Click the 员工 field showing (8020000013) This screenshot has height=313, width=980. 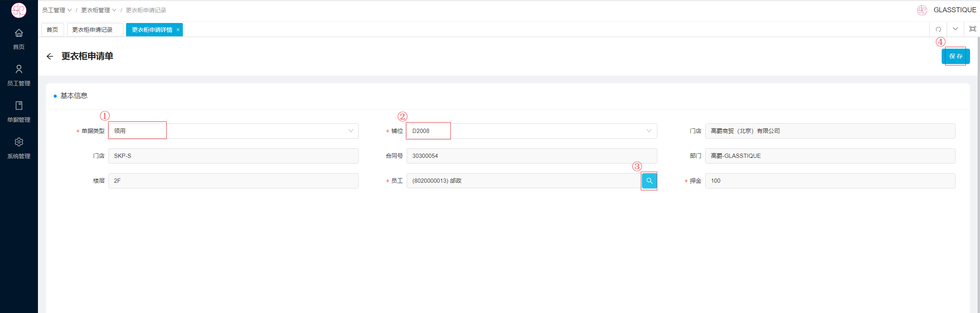point(524,181)
